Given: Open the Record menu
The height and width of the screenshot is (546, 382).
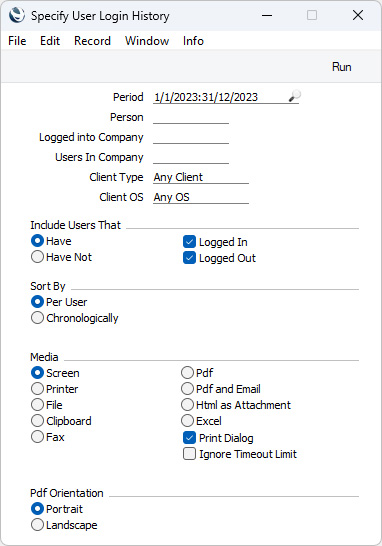Looking at the screenshot, I should (x=92, y=41).
